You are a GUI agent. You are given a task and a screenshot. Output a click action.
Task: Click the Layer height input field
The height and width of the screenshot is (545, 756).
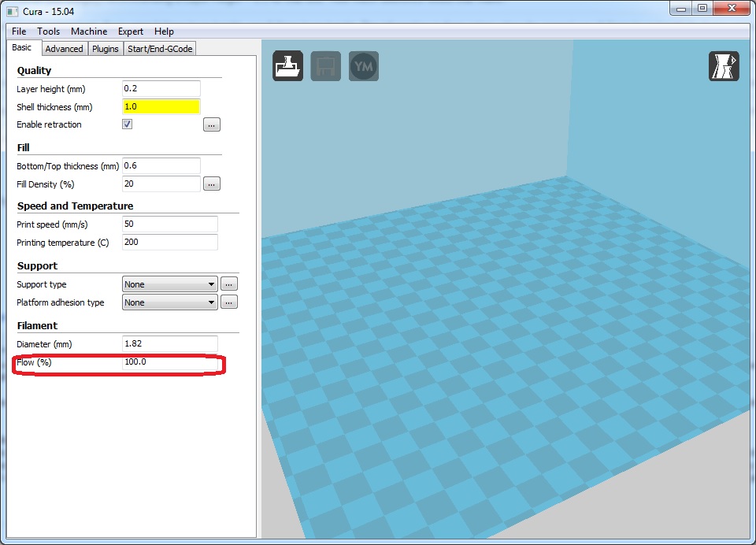(161, 89)
